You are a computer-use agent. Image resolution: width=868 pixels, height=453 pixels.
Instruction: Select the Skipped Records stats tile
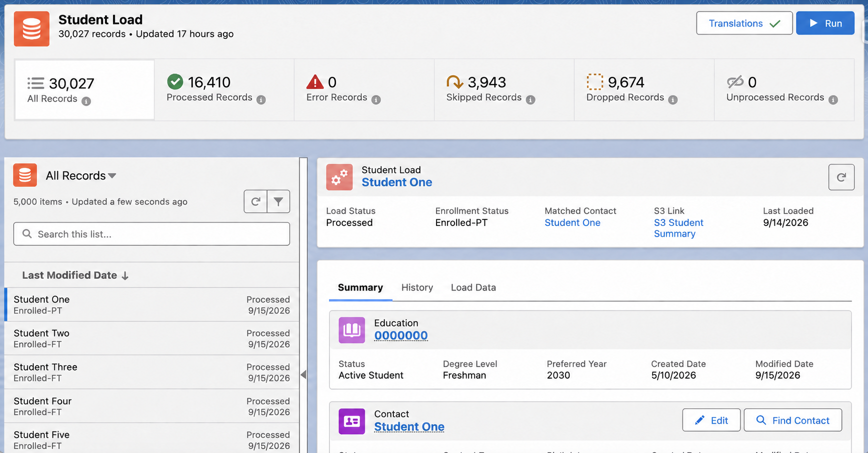(x=504, y=90)
